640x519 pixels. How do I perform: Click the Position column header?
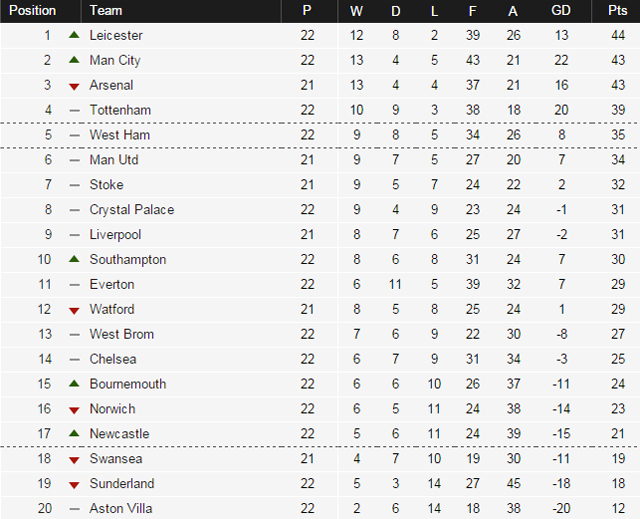[32, 11]
